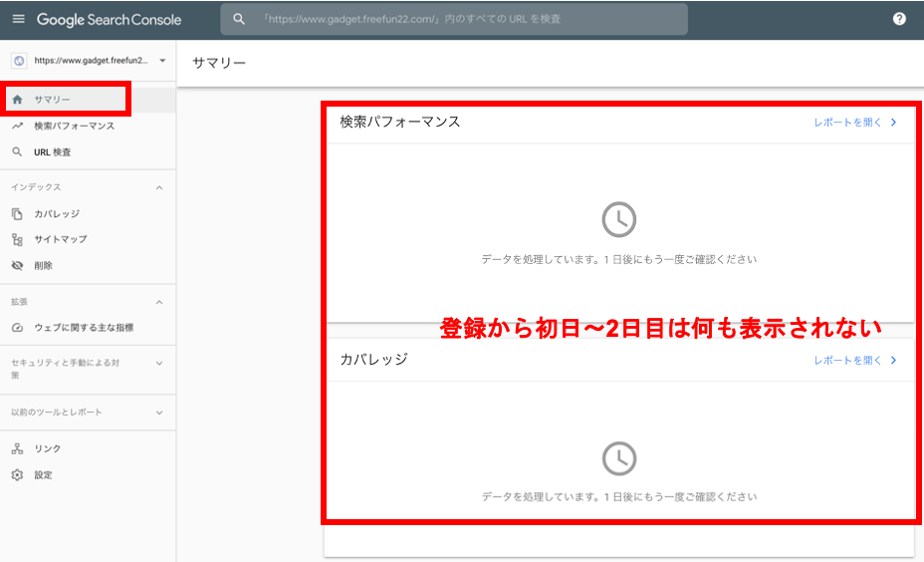
Task: Click the trend line icon for 検索パフォーマンス
Action: click(x=18, y=126)
